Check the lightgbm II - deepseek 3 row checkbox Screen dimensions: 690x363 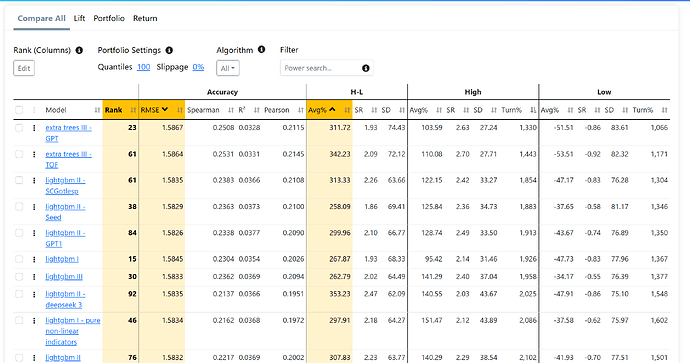[19, 294]
